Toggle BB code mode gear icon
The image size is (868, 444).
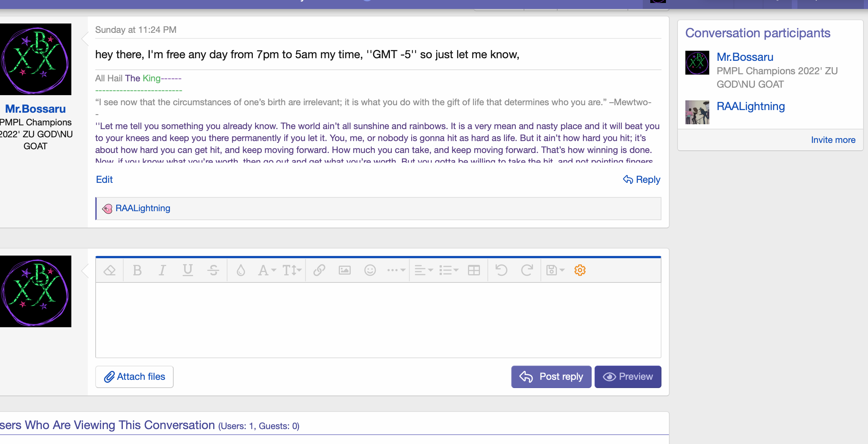[580, 270]
